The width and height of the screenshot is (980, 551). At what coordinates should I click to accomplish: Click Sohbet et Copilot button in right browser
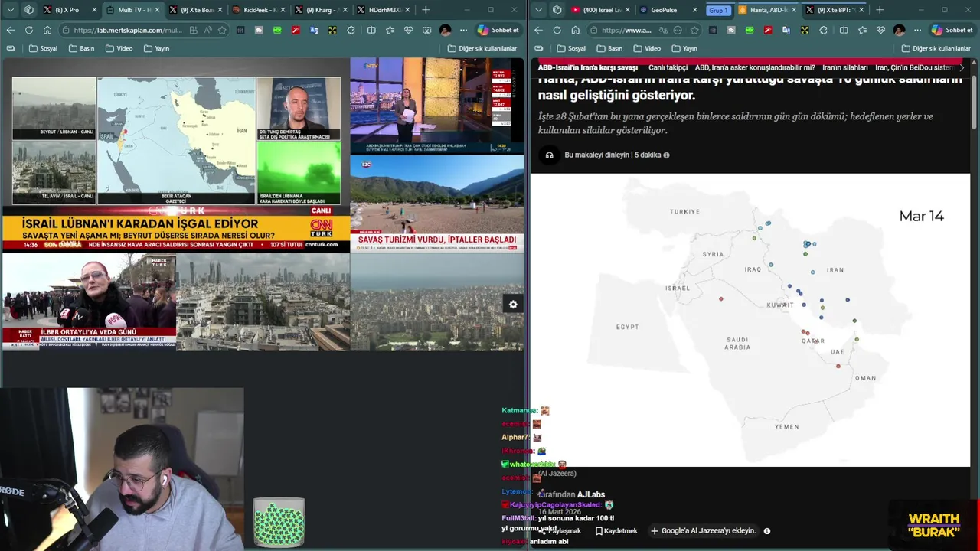tap(952, 30)
